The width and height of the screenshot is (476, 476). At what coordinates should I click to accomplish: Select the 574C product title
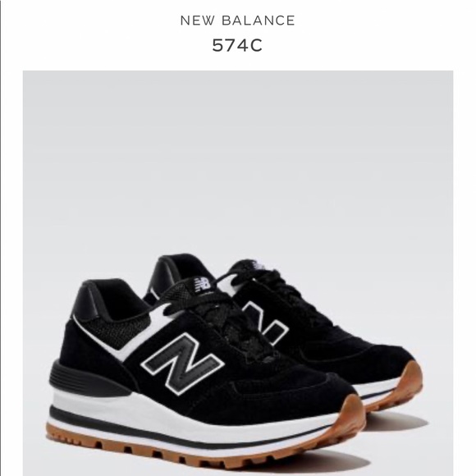(237, 45)
